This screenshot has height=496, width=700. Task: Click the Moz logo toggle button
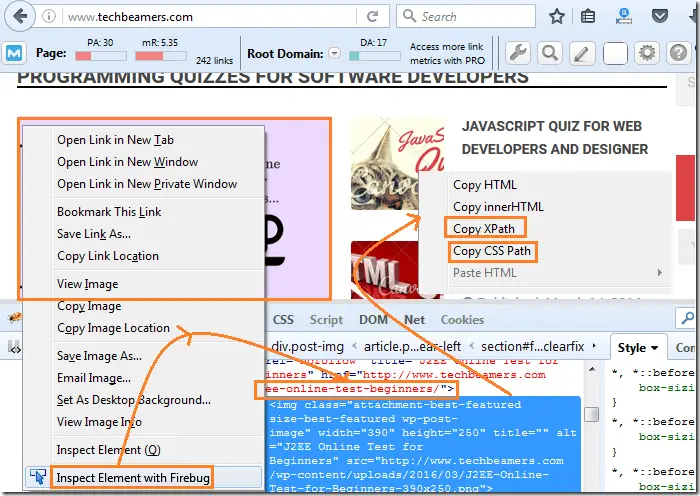15,54
